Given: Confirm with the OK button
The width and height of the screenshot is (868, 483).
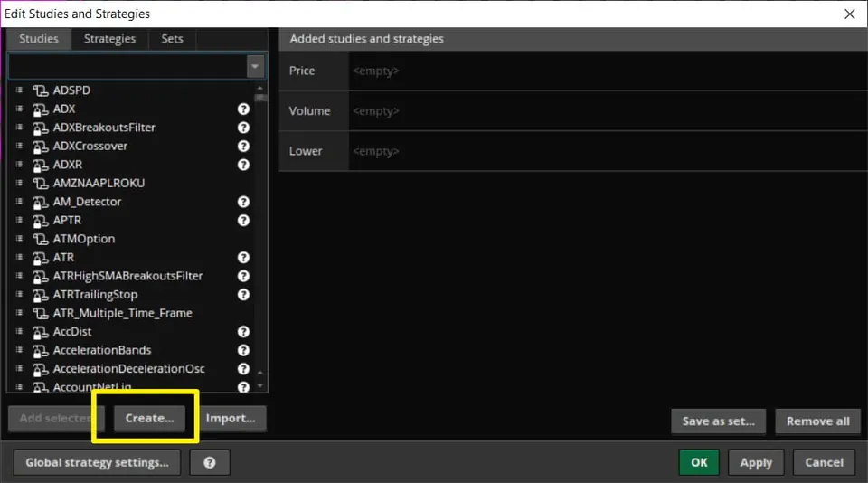Looking at the screenshot, I should pos(699,462).
